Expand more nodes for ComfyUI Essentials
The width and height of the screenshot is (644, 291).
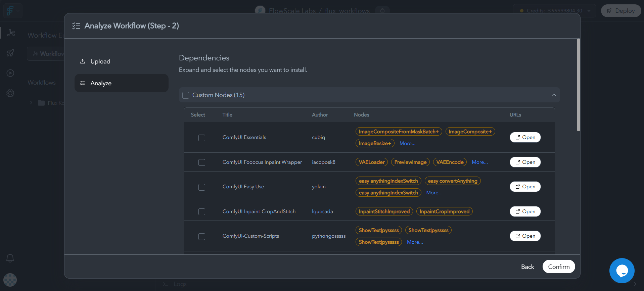407,143
